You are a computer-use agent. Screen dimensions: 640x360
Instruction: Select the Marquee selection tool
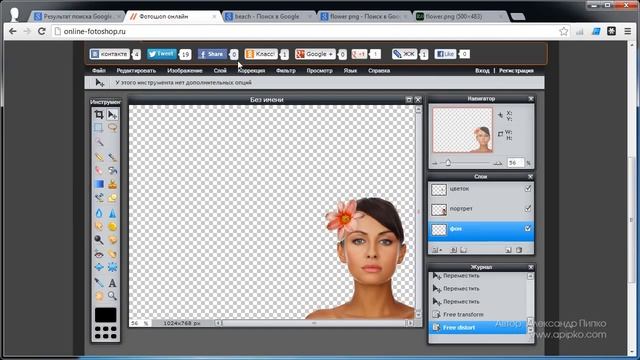(x=99, y=128)
